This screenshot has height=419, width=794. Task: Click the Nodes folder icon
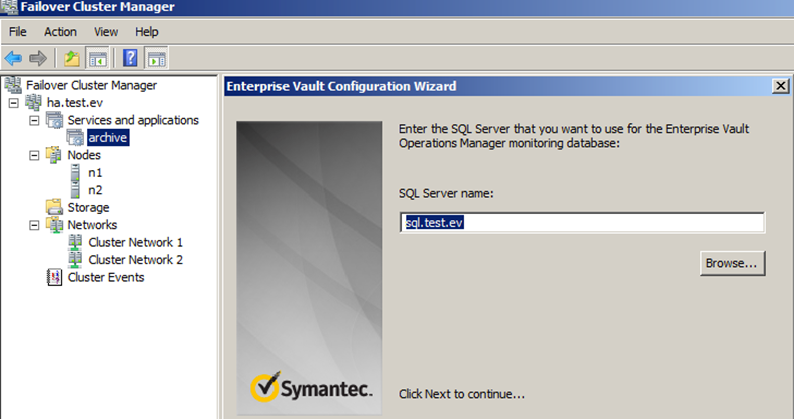tap(54, 155)
